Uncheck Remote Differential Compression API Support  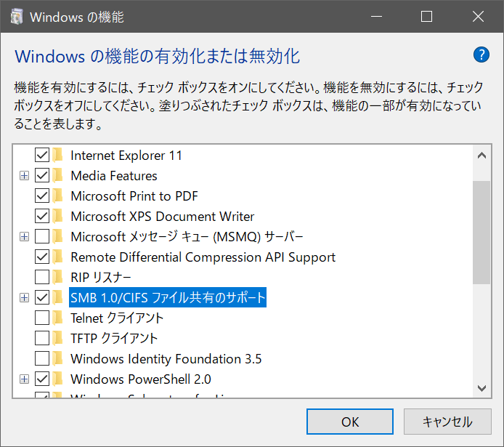point(42,257)
